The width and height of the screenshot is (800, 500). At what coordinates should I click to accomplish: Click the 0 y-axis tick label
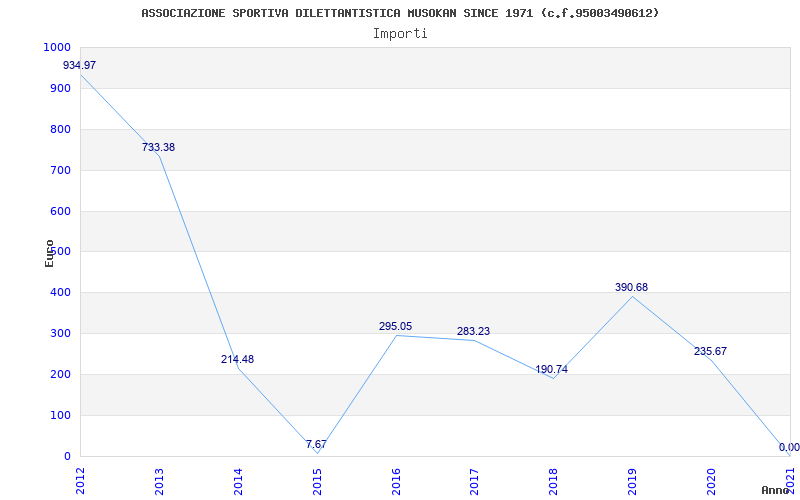click(67, 456)
